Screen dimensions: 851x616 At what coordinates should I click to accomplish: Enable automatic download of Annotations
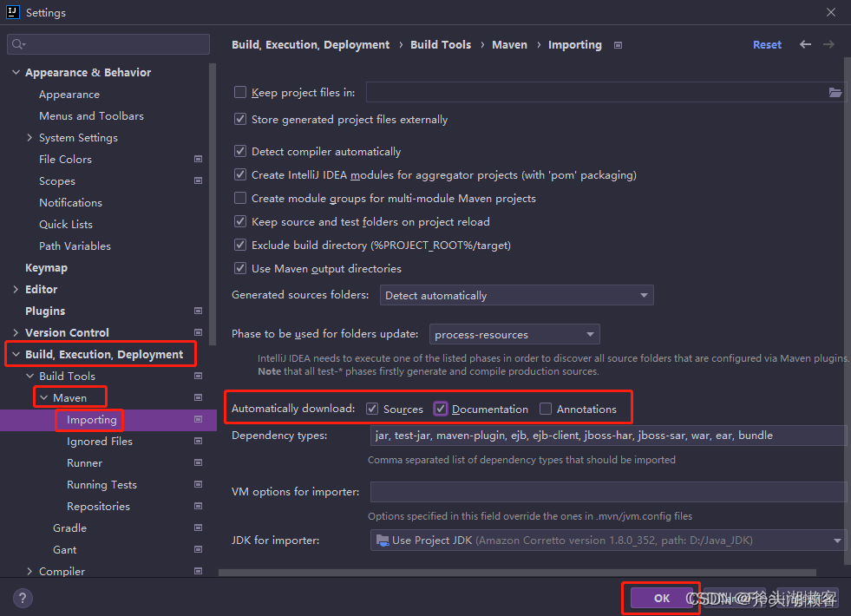click(x=546, y=409)
